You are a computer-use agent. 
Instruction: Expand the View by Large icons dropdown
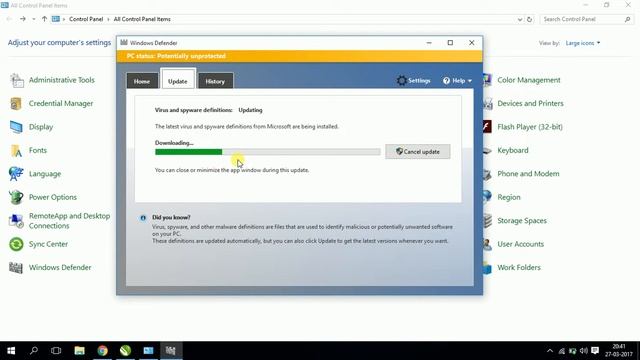pos(582,43)
